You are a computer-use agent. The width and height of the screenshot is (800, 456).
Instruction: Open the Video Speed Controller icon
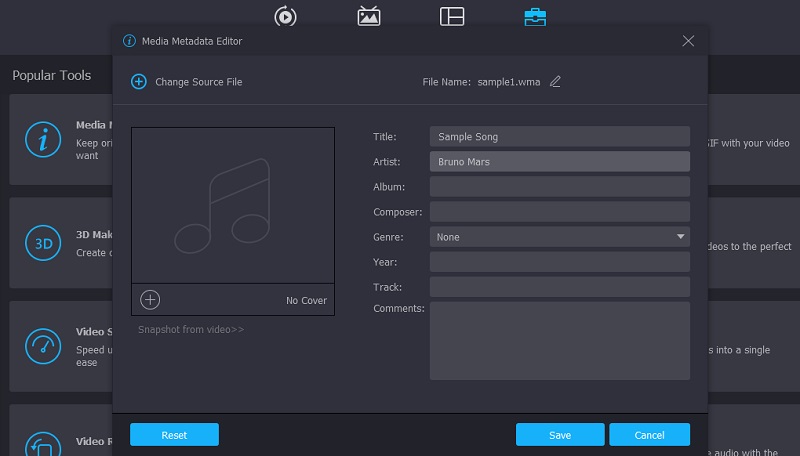pyautogui.click(x=43, y=346)
